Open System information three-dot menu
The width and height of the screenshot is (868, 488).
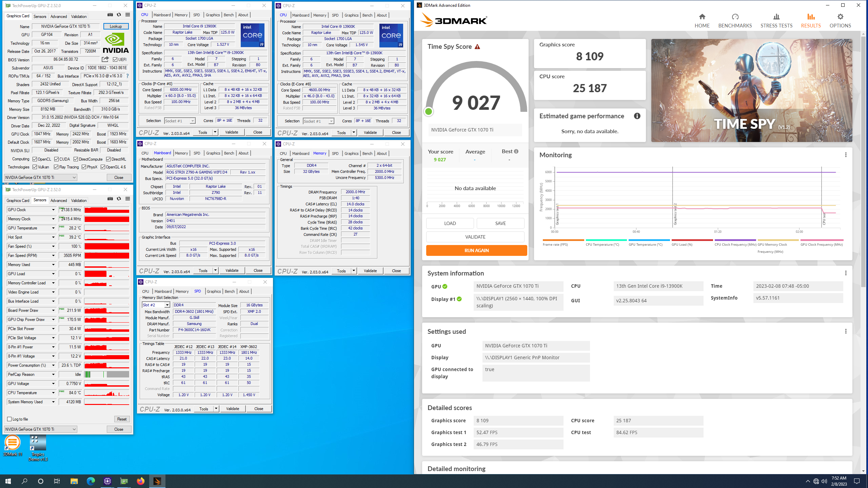[x=846, y=273]
